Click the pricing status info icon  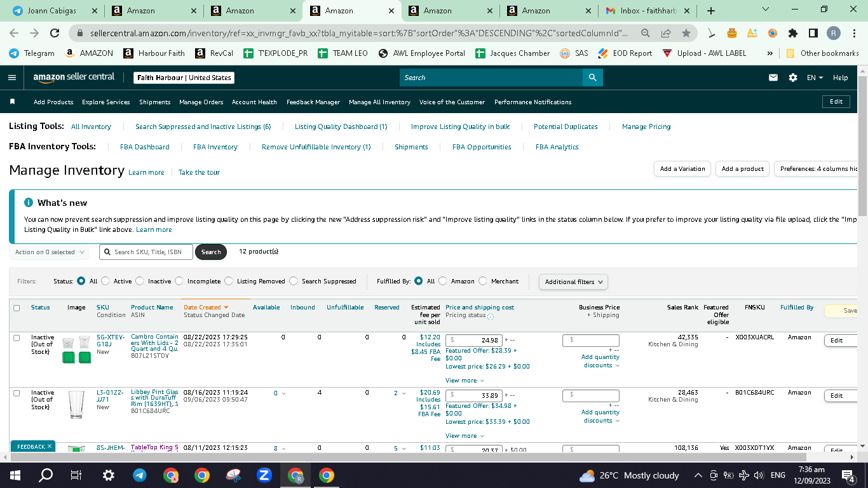coord(491,316)
